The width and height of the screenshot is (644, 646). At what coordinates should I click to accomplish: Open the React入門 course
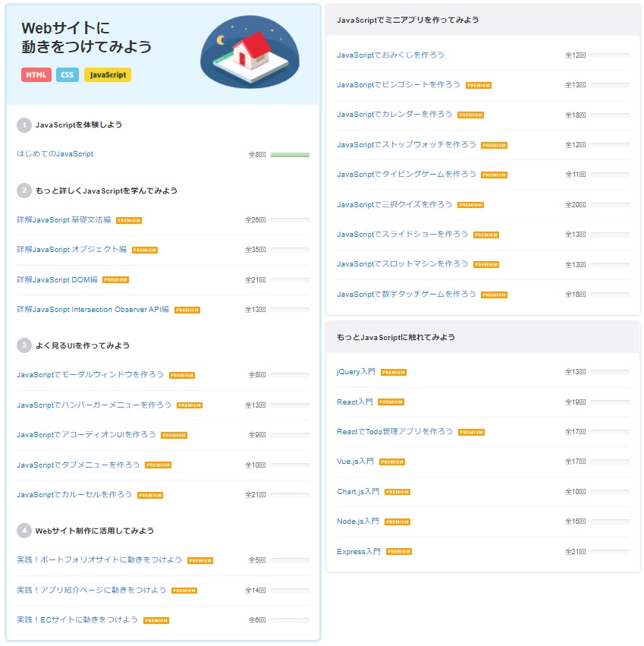click(354, 402)
